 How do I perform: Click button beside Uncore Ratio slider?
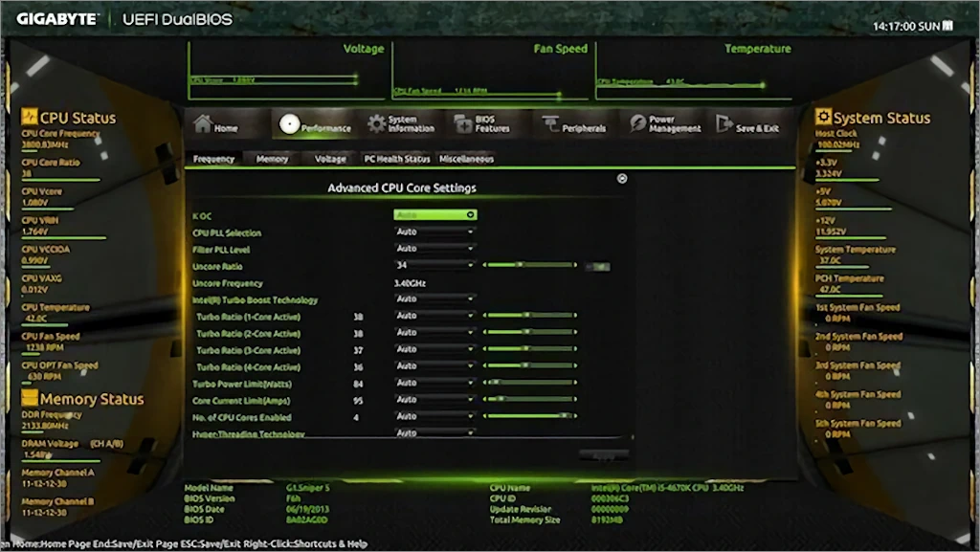[598, 267]
